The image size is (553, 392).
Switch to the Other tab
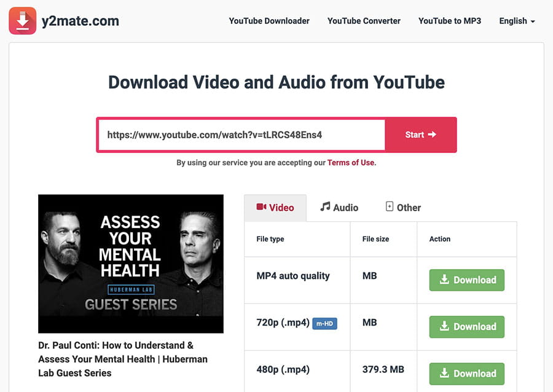403,208
